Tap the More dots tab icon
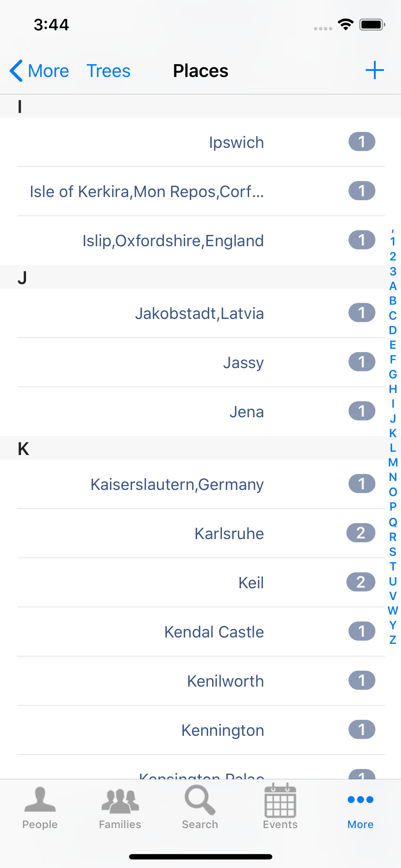401x868 pixels. click(x=360, y=800)
